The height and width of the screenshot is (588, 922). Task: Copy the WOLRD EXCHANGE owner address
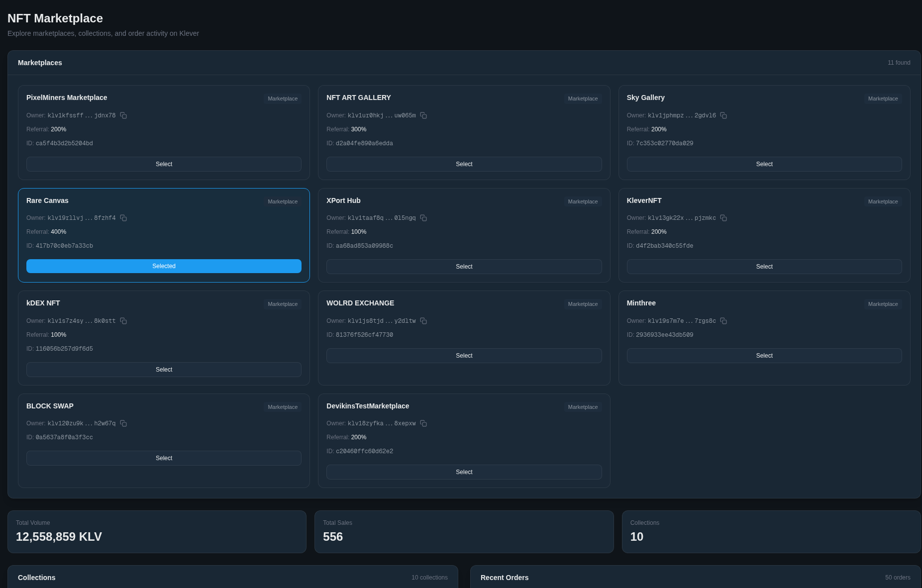coord(423,321)
